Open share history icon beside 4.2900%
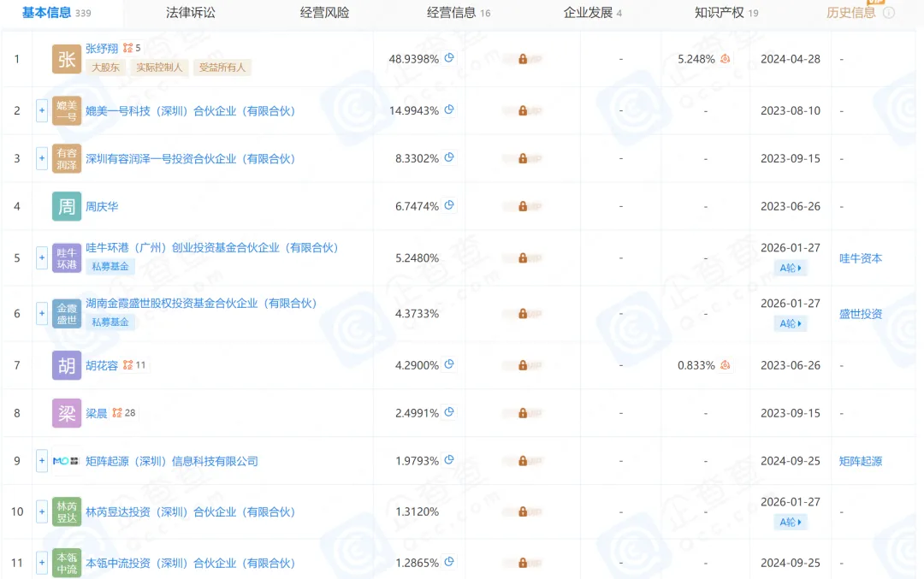924x579 pixels. (449, 364)
